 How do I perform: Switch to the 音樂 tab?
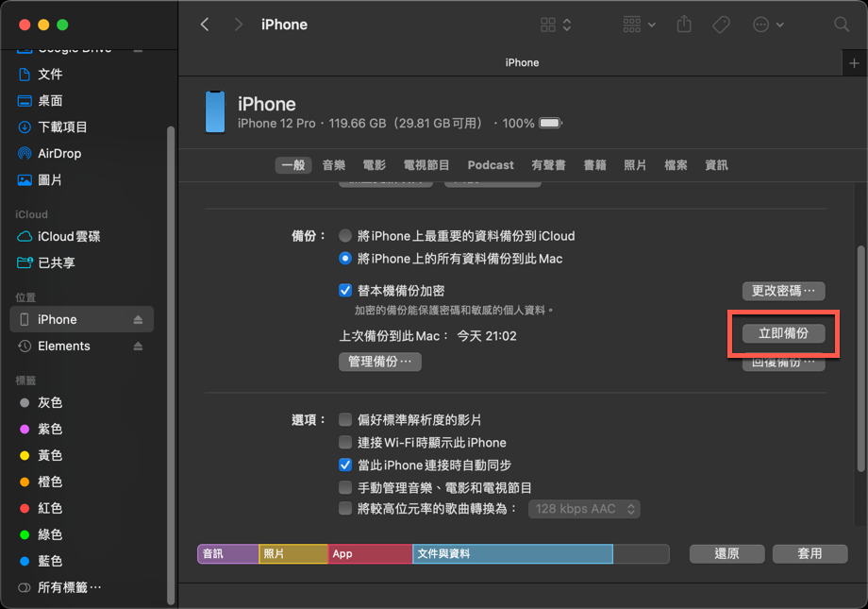(334, 165)
